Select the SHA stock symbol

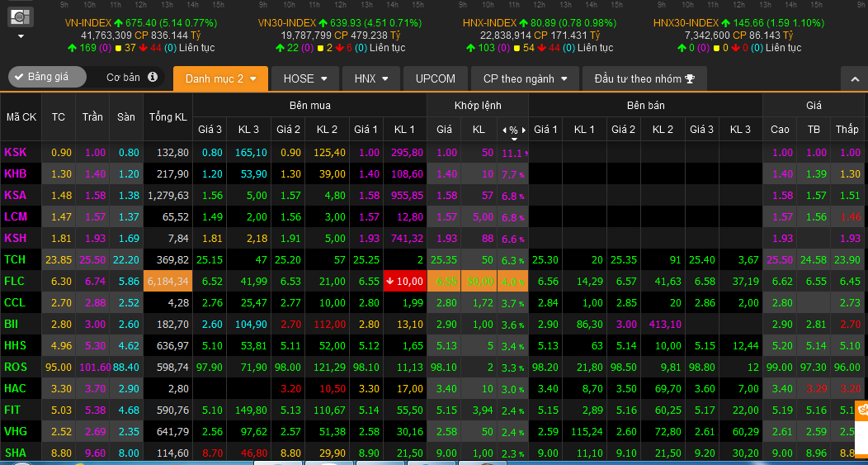16,453
